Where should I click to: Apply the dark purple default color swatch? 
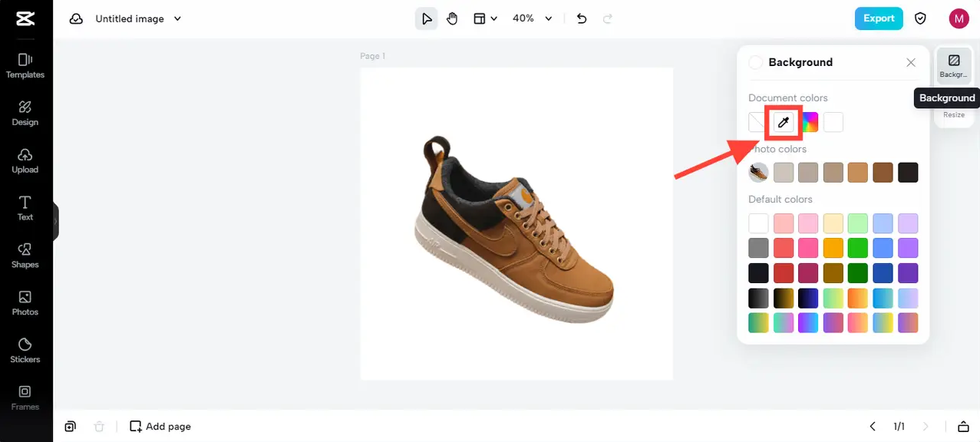pyautogui.click(x=908, y=273)
